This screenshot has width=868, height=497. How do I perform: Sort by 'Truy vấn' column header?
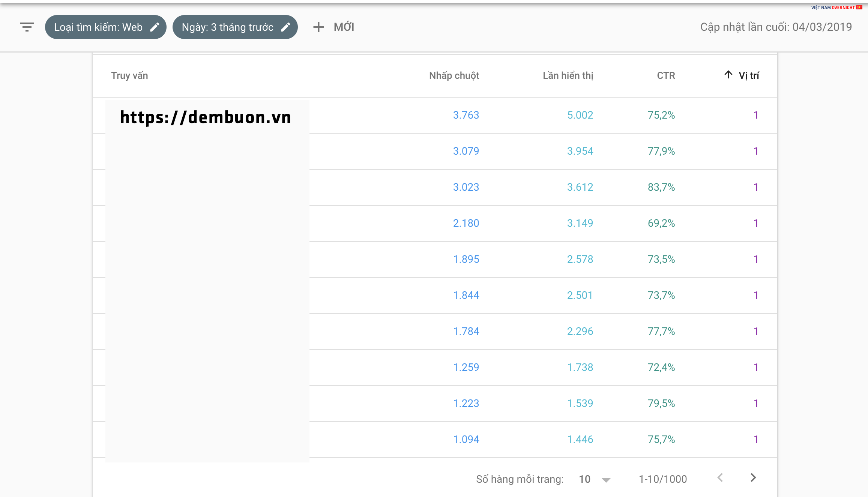coord(129,75)
